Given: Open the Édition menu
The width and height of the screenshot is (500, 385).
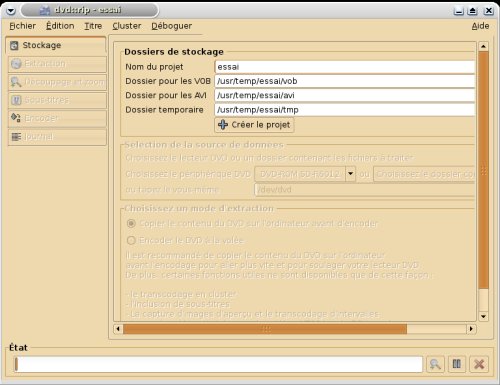Looking at the screenshot, I should (60, 26).
